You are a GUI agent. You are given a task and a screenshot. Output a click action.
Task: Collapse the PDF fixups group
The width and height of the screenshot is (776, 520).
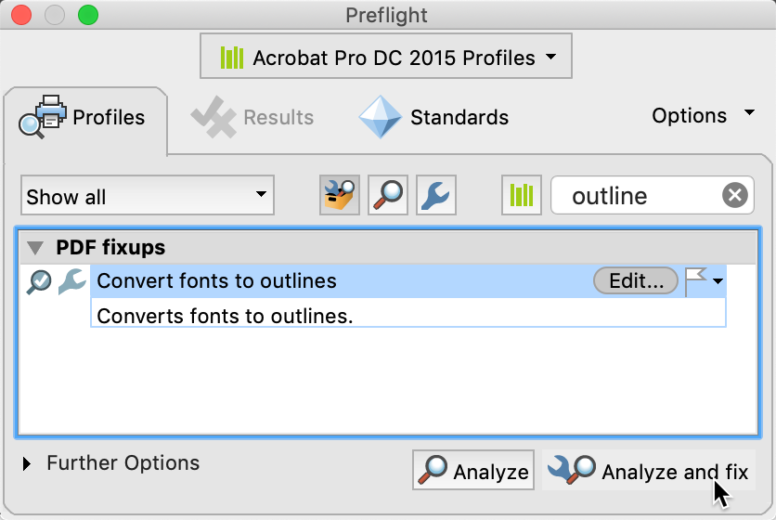(35, 247)
